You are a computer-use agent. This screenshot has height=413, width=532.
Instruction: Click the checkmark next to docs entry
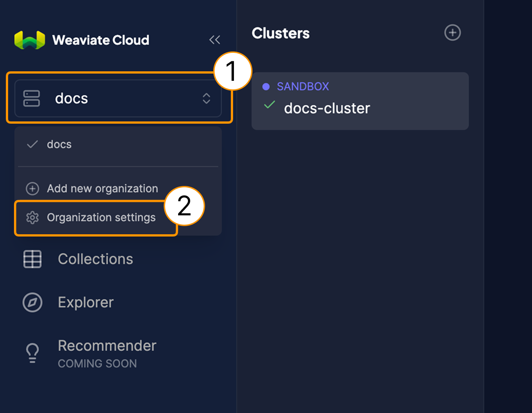[x=32, y=144]
